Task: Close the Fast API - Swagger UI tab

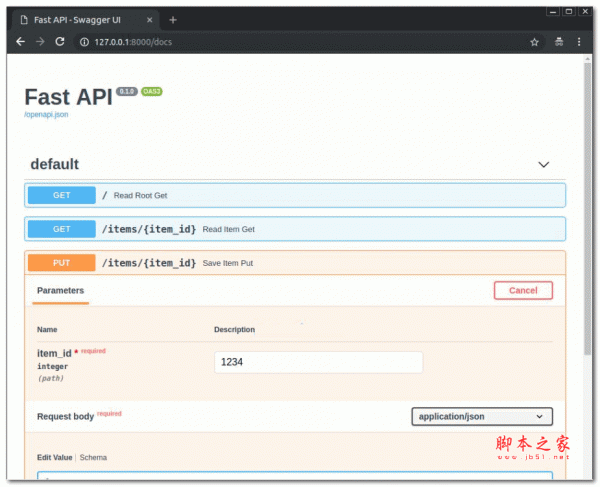Action: (150, 20)
